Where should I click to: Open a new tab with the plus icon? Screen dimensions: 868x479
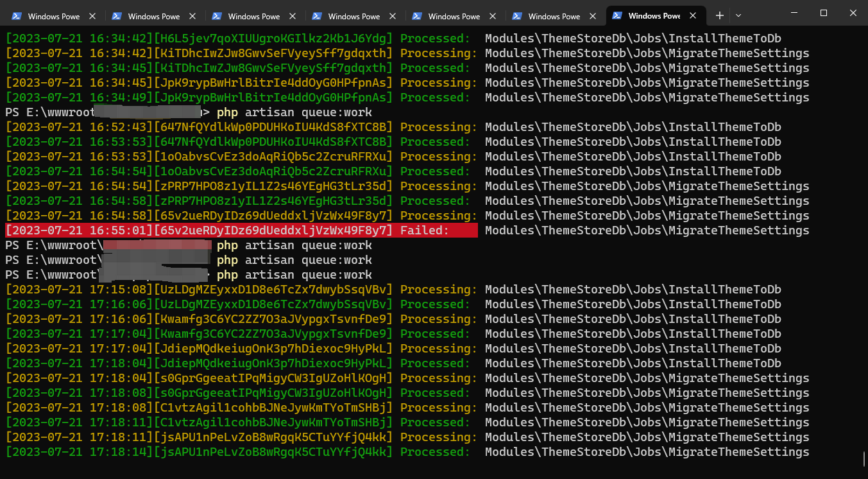[x=720, y=15]
